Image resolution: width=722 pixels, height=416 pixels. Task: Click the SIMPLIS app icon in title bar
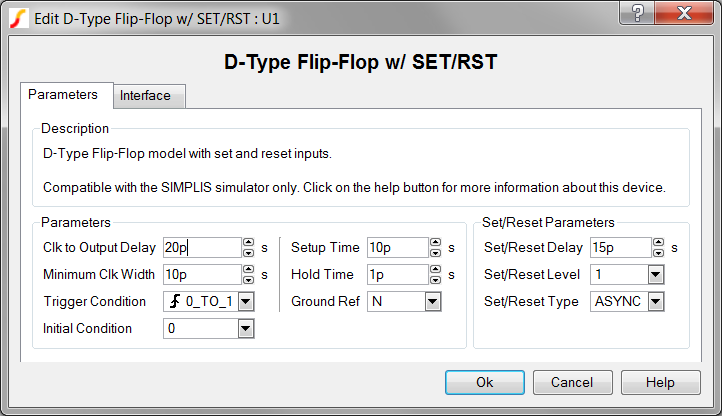pyautogui.click(x=18, y=19)
